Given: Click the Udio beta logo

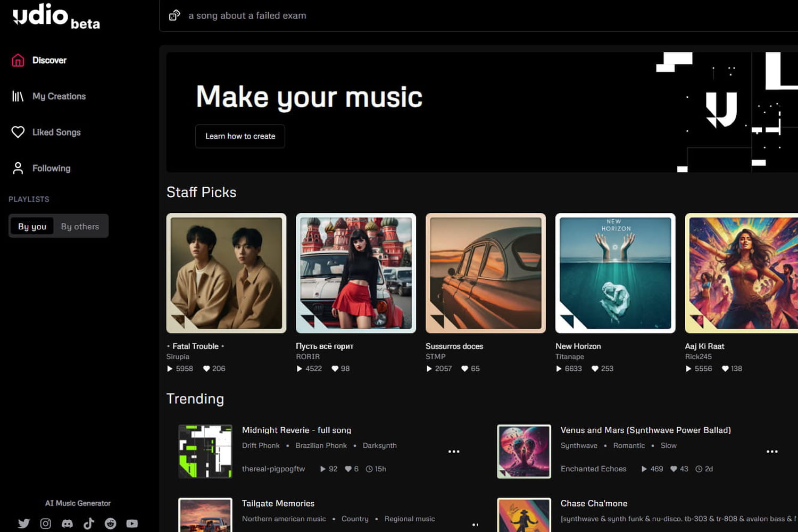Looking at the screenshot, I should (56, 16).
